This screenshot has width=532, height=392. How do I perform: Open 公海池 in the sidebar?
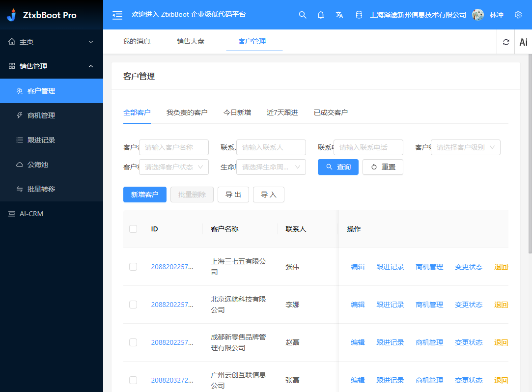(52, 165)
